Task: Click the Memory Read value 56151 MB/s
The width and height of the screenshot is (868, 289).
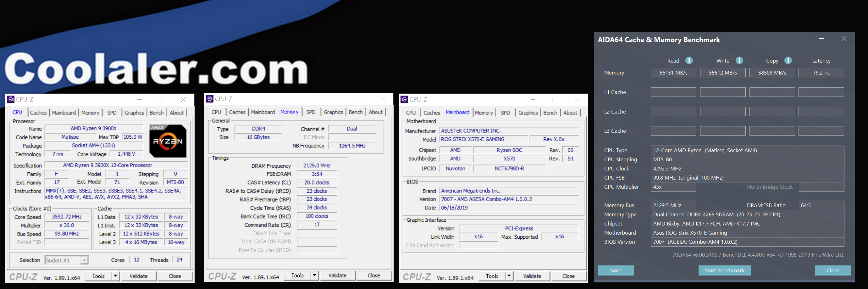Action: coord(673,73)
